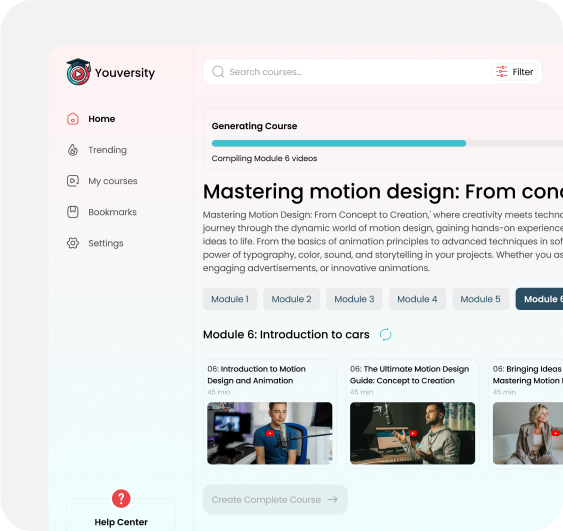Open the My courses play icon
The height and width of the screenshot is (531, 563).
point(73,181)
